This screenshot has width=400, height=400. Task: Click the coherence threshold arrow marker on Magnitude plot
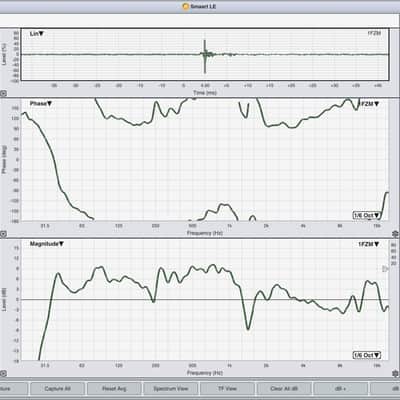click(385, 269)
